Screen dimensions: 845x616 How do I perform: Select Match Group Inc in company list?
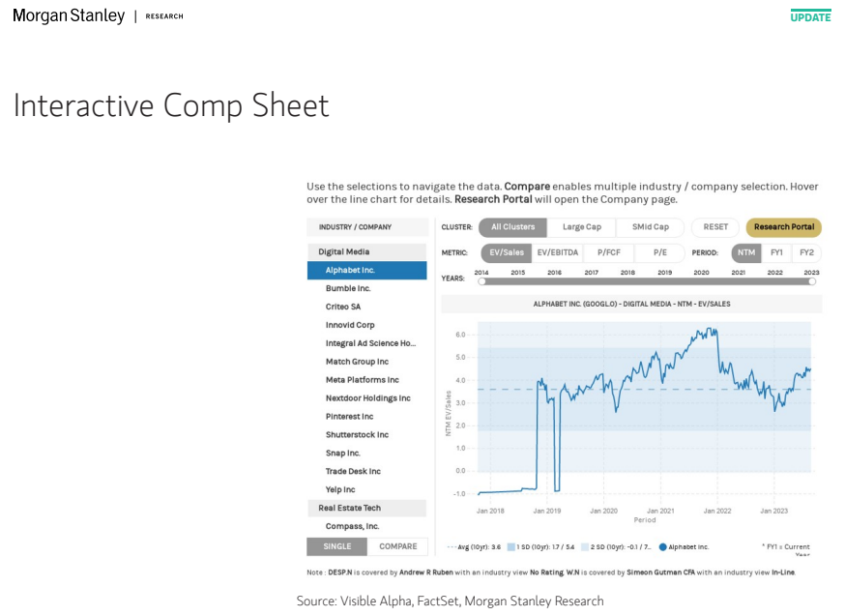(367, 362)
